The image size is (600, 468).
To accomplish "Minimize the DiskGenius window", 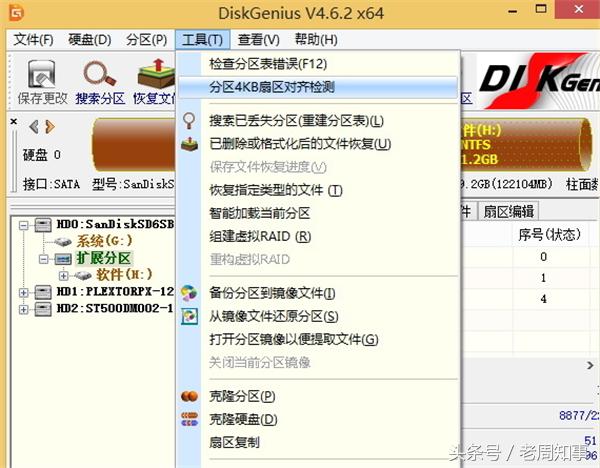I will pyautogui.click(x=512, y=11).
